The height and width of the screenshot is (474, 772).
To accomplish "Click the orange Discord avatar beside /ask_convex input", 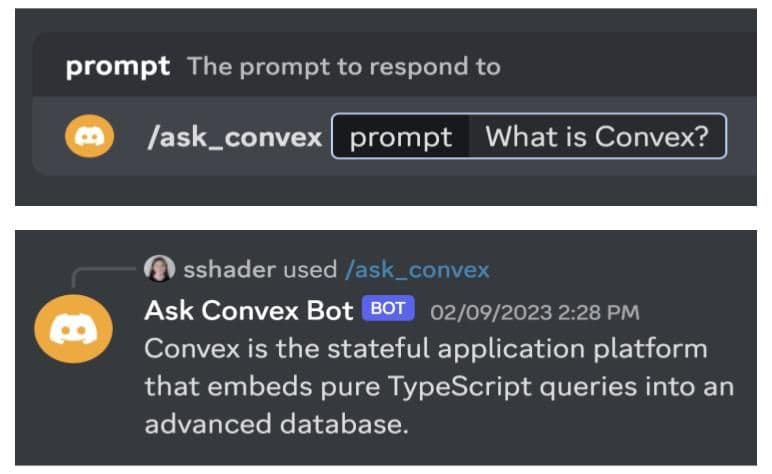I will [x=89, y=137].
